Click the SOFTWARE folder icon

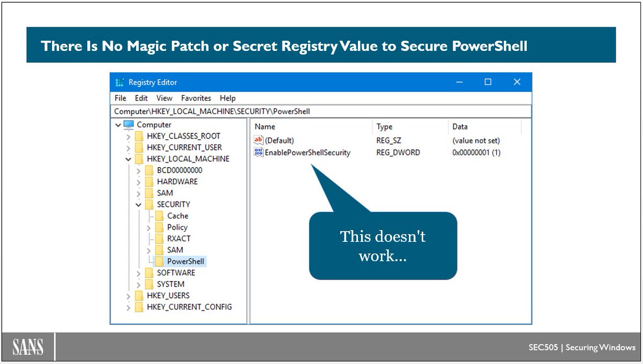149,272
